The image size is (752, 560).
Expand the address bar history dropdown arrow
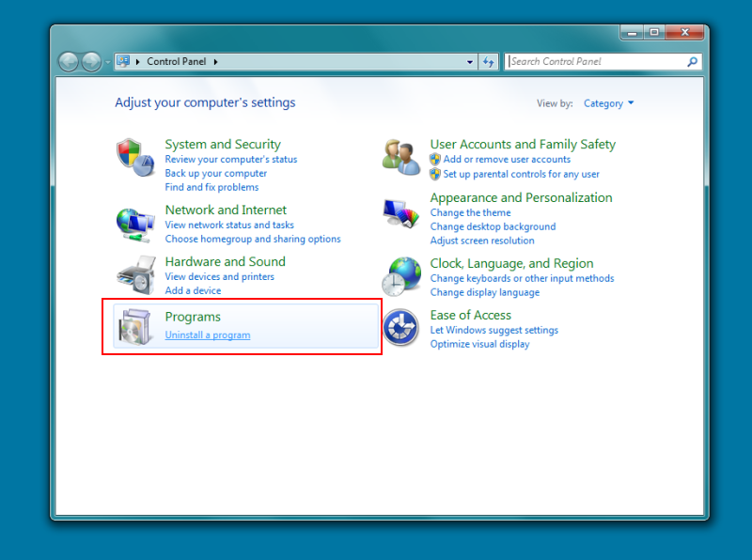[x=470, y=62]
